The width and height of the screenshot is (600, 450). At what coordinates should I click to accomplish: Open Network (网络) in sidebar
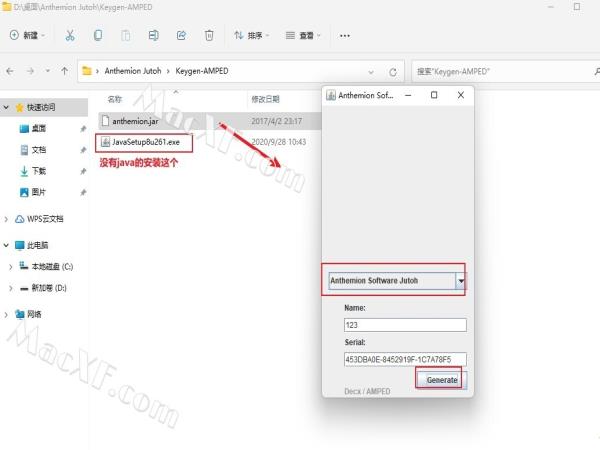pos(34,314)
